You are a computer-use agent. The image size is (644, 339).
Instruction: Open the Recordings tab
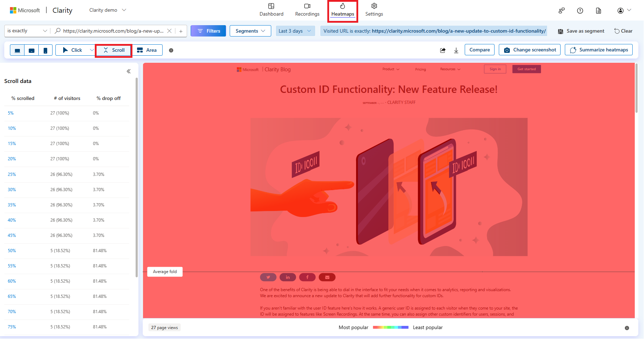[307, 10]
